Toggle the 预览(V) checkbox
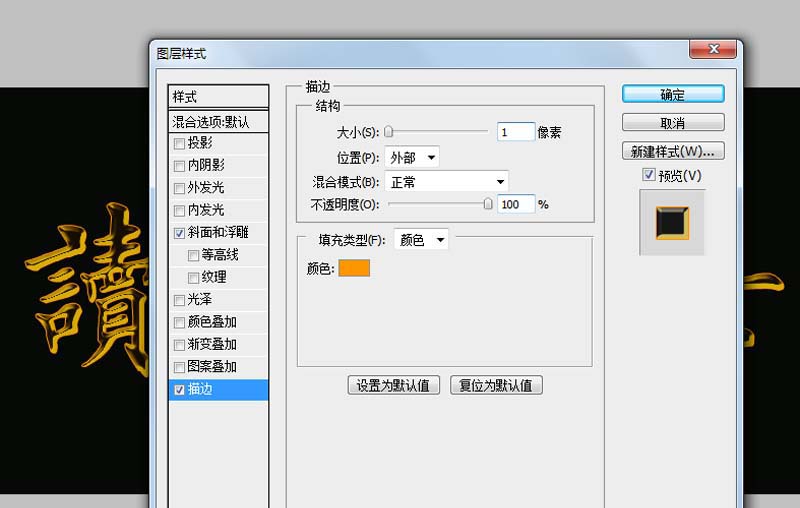This screenshot has width=800, height=508. click(x=648, y=175)
